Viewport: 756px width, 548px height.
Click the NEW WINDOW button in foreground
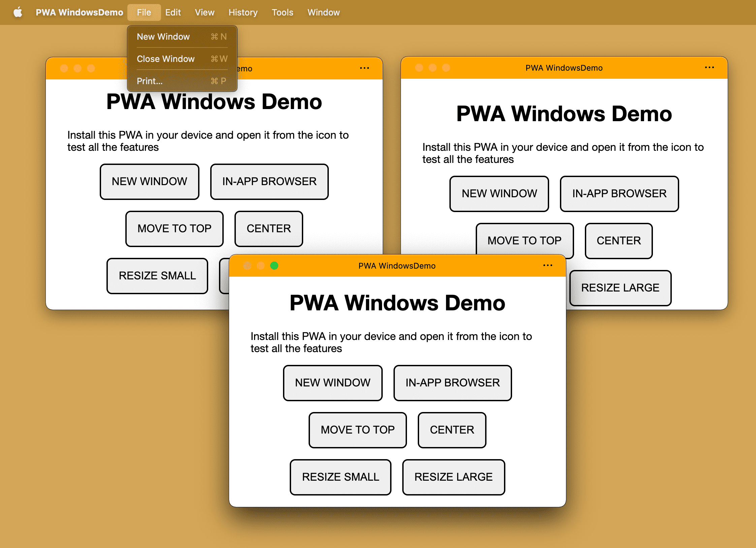pos(333,382)
